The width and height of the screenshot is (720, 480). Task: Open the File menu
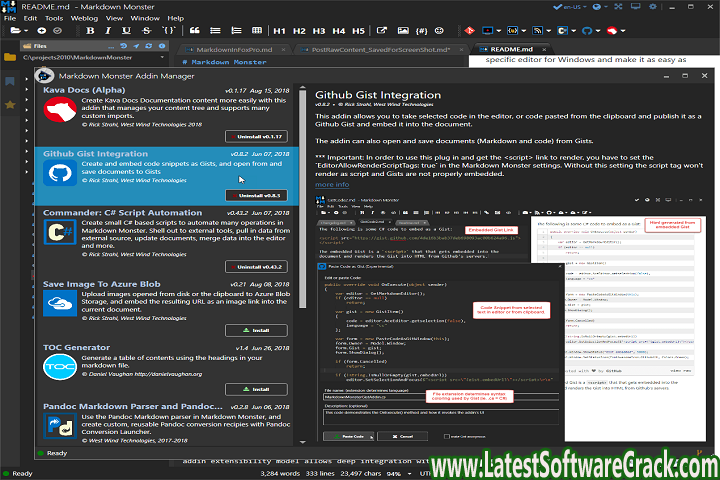10,18
